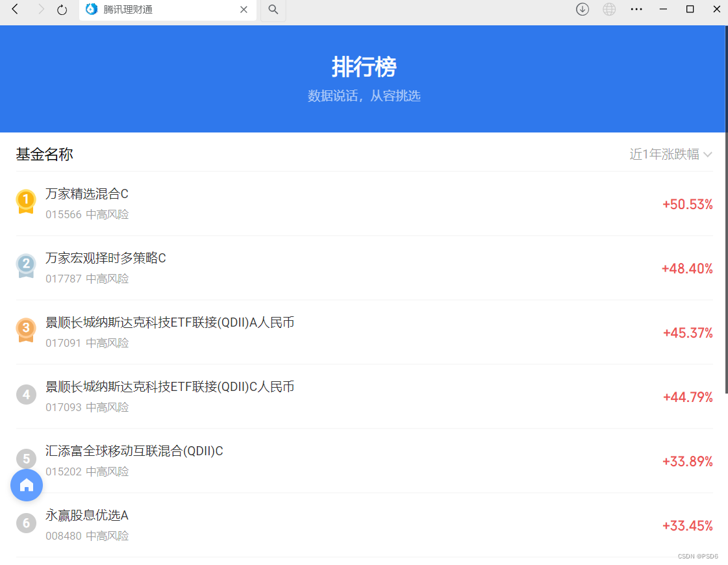
Task: Click the gold rank 1 medal icon
Action: [x=26, y=201]
